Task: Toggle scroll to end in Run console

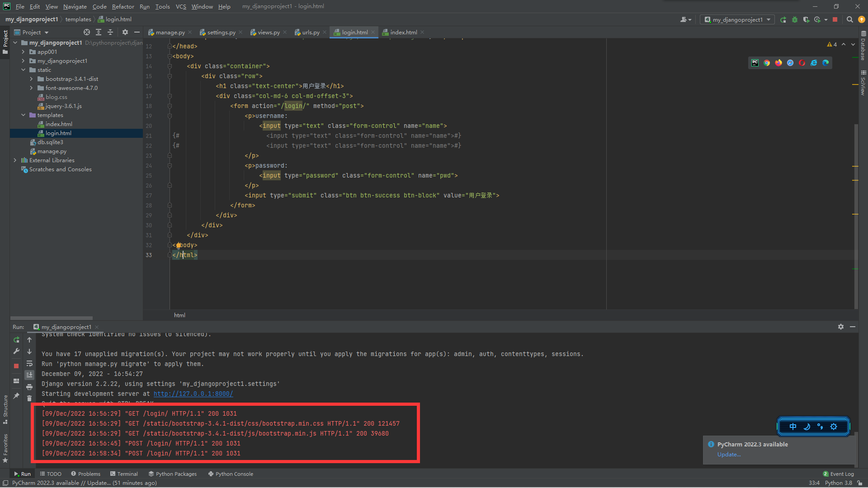Action: pos(29,375)
